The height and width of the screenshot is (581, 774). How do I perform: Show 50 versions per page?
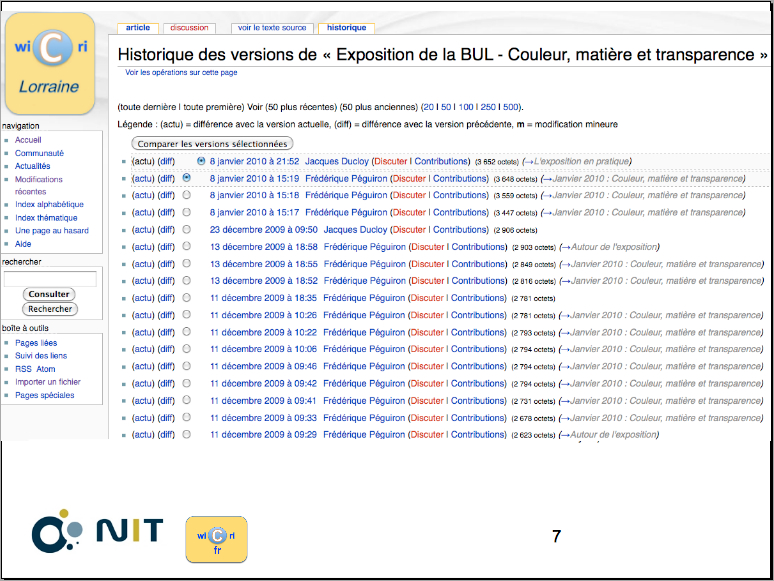coord(446,107)
